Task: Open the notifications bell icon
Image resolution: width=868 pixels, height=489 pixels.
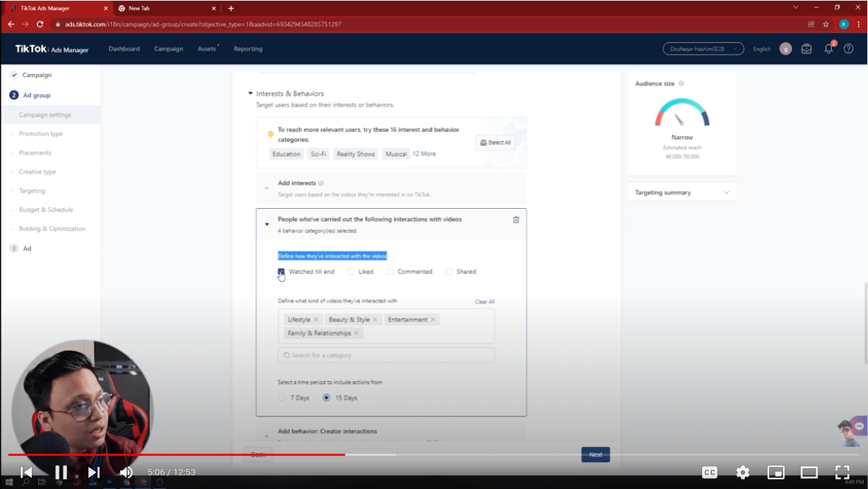Action: [x=829, y=49]
